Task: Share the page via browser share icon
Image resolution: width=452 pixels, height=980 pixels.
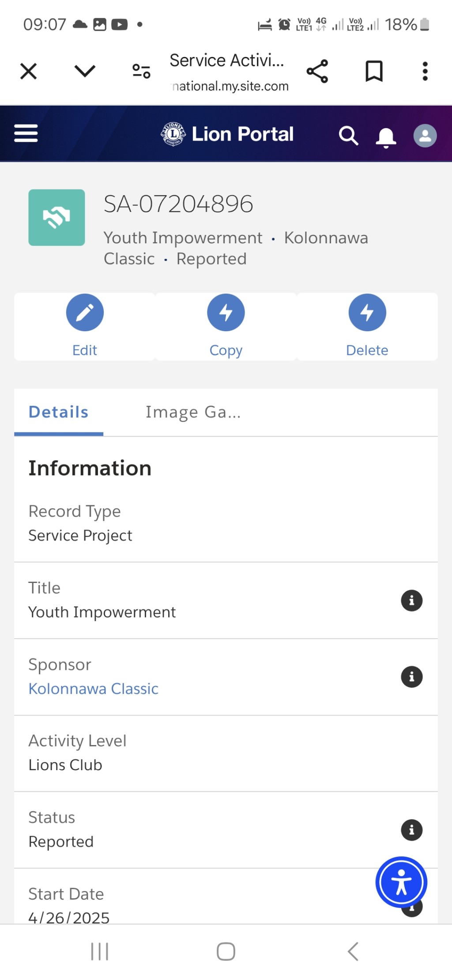Action: click(x=317, y=71)
